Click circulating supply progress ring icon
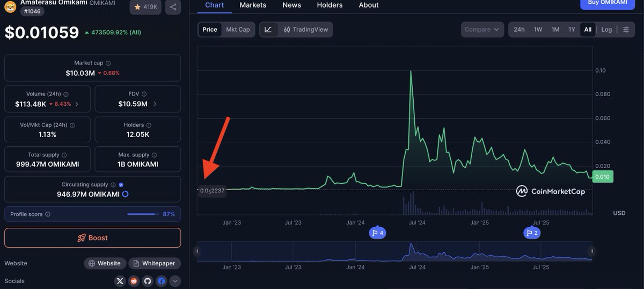Image resolution: width=644 pixels, height=289 pixels. pyautogui.click(x=125, y=194)
